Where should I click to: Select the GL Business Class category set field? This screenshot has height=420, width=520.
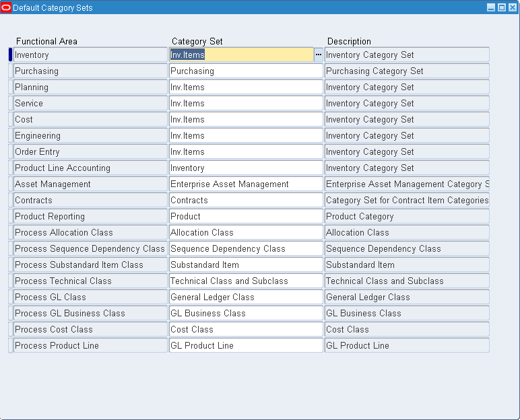point(246,313)
